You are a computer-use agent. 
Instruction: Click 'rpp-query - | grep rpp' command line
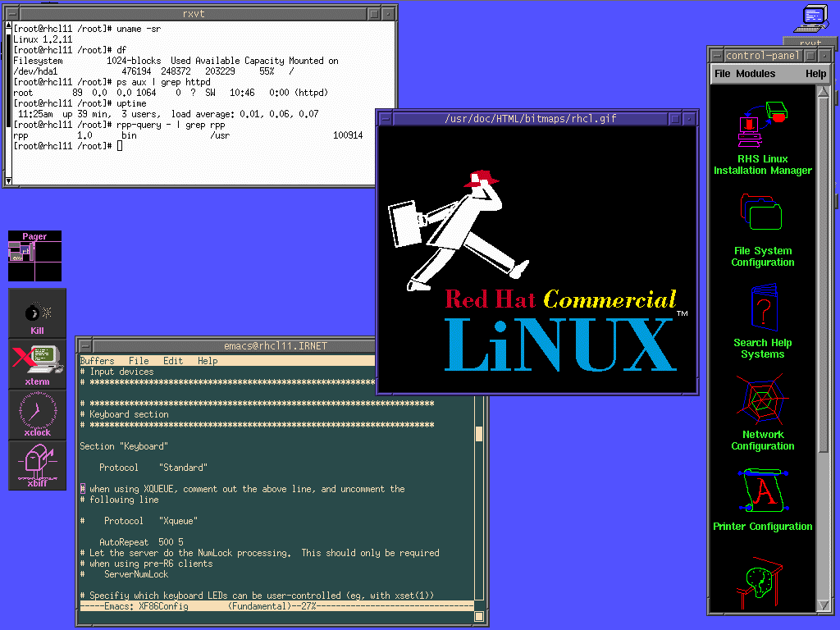click(x=171, y=126)
